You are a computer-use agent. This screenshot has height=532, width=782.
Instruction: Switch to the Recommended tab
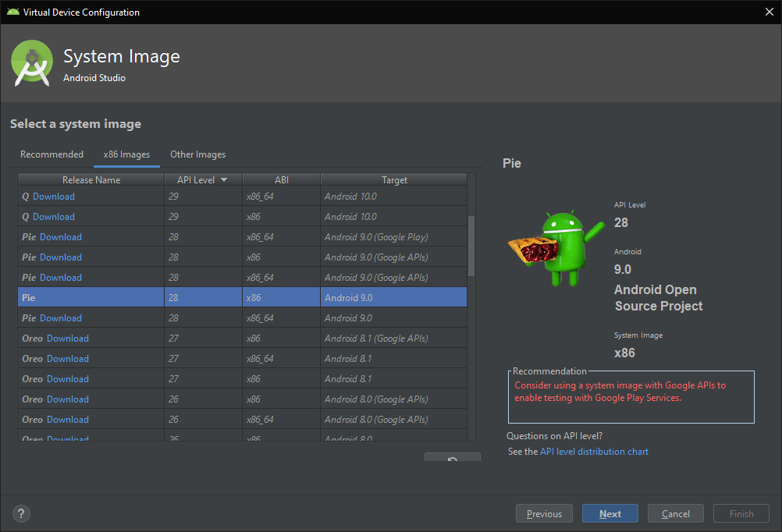pyautogui.click(x=52, y=154)
